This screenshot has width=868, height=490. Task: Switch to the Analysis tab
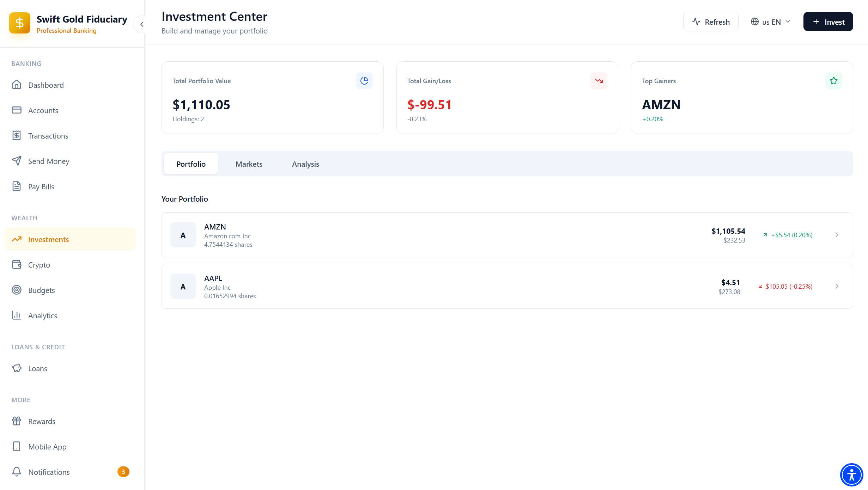pyautogui.click(x=305, y=164)
